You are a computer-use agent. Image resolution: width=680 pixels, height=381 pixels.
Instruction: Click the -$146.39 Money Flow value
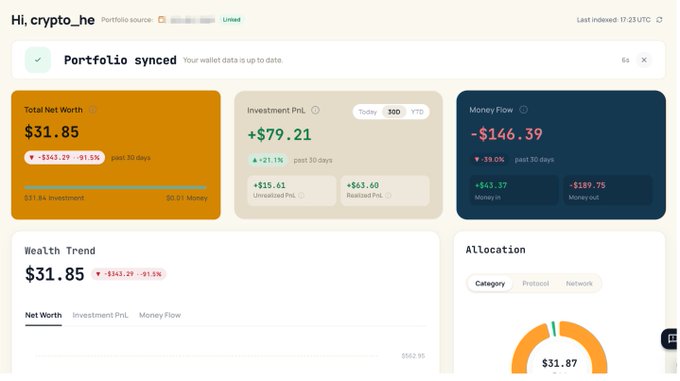(x=506, y=134)
